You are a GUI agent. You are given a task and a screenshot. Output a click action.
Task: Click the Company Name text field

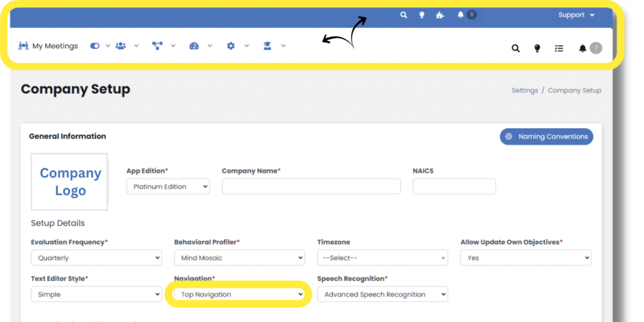[311, 187]
